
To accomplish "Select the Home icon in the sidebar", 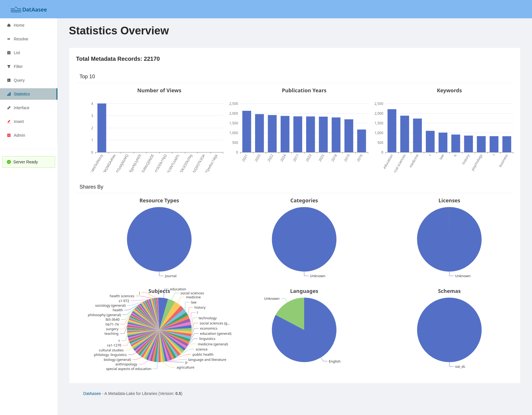I will (x=9, y=25).
